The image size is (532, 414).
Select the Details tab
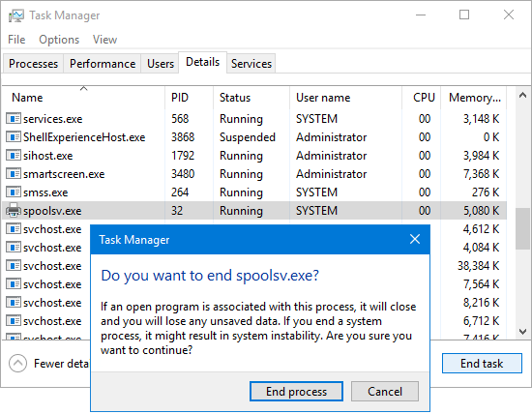pyautogui.click(x=202, y=62)
